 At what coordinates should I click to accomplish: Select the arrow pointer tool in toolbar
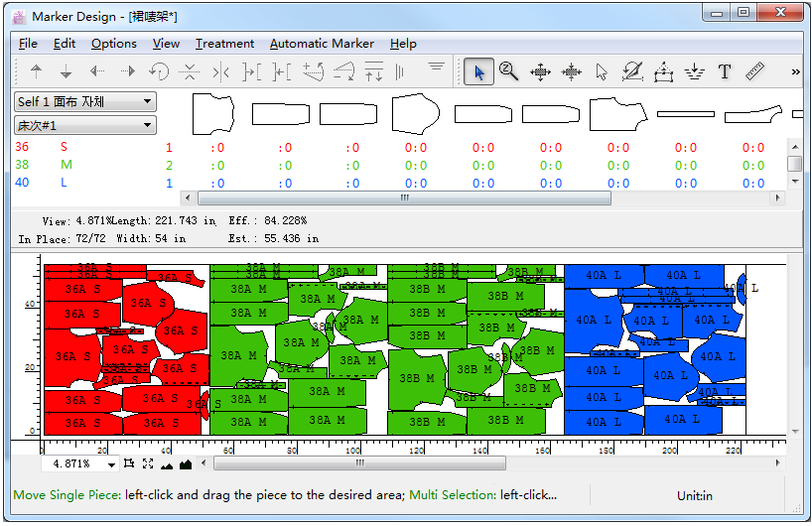pos(479,71)
